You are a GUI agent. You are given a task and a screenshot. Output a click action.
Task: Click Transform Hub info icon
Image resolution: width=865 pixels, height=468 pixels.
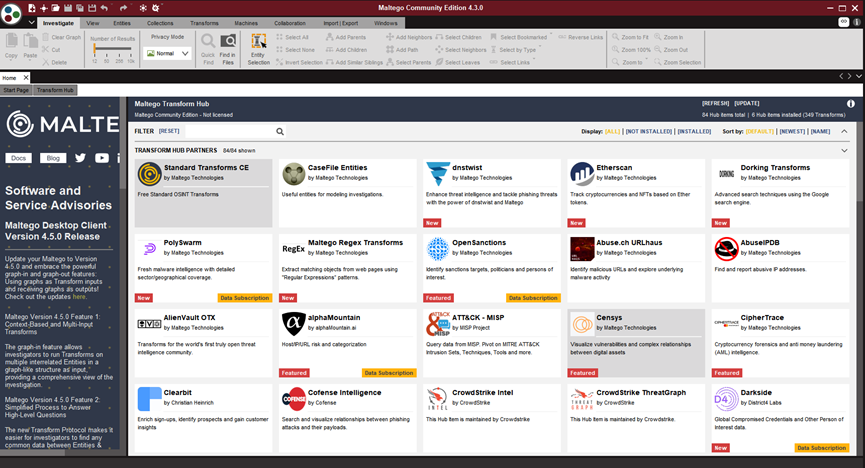pyautogui.click(x=851, y=104)
